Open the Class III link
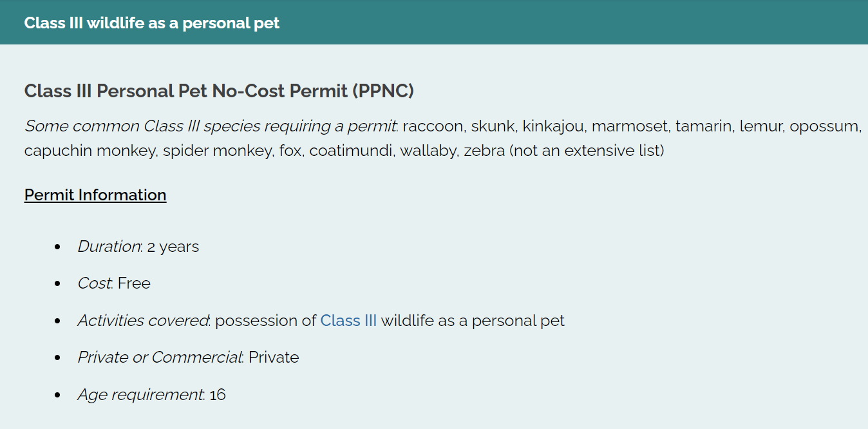Screen dimensions: 868x429 point(348,320)
